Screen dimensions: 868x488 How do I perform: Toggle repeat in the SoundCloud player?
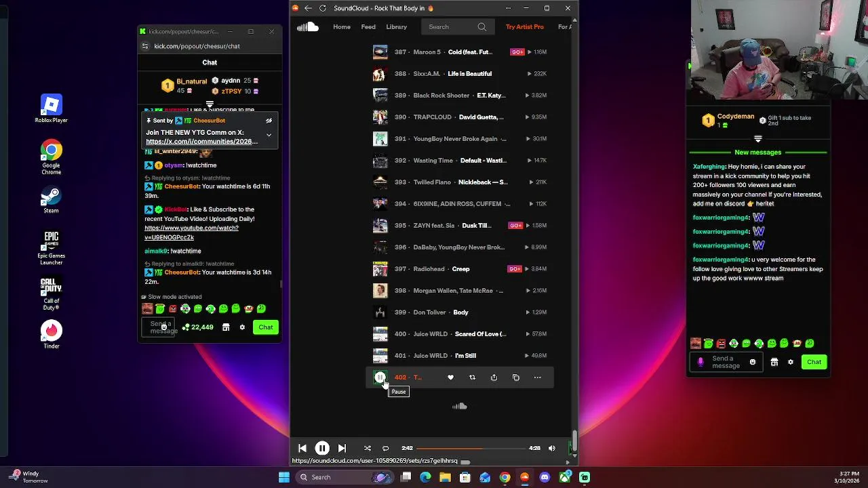coord(386,448)
